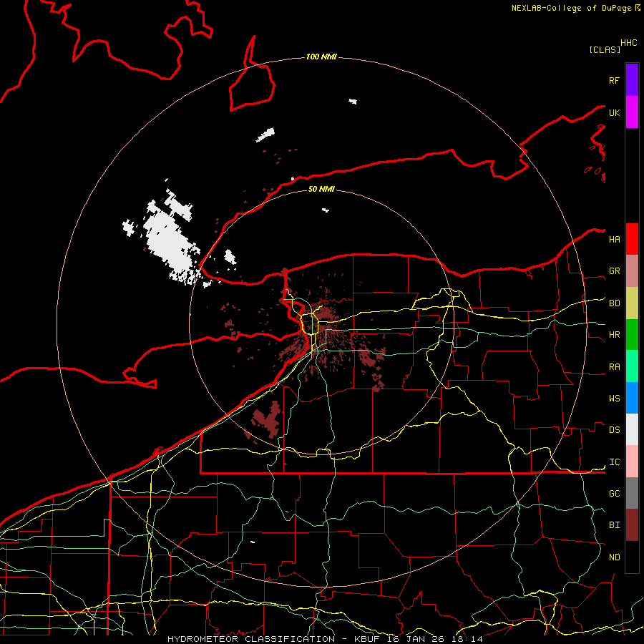
Task: Click the HYDROMETEOR CLASSIFICATION KBUF timestamp caption
Action: [x=325, y=639]
